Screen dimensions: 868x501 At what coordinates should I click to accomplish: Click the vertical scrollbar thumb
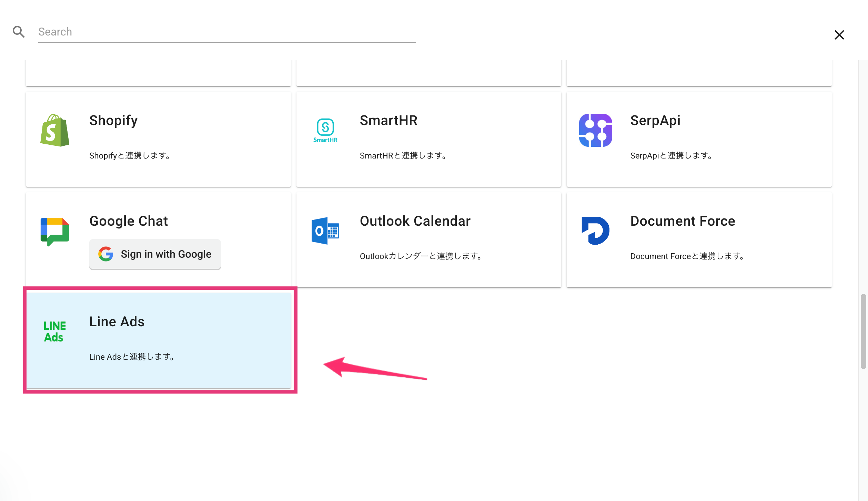(863, 331)
